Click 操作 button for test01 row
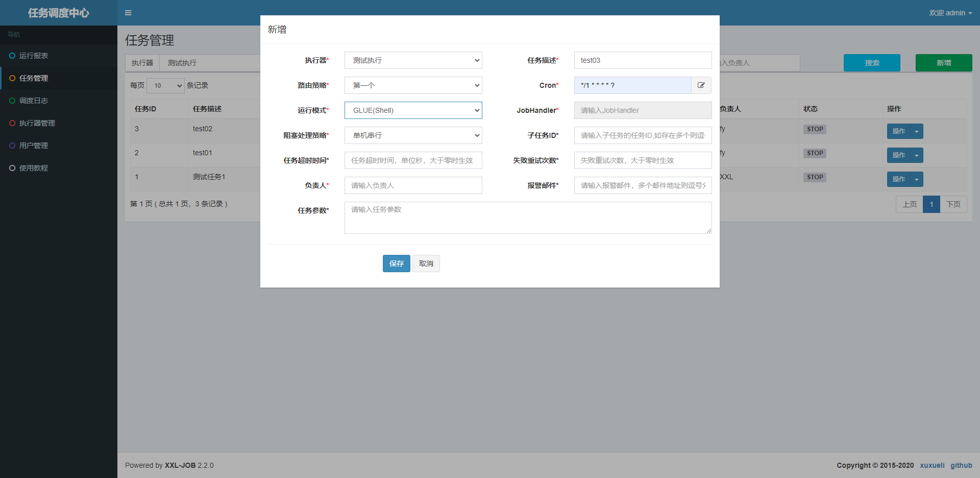This screenshot has width=980, height=478. click(899, 155)
